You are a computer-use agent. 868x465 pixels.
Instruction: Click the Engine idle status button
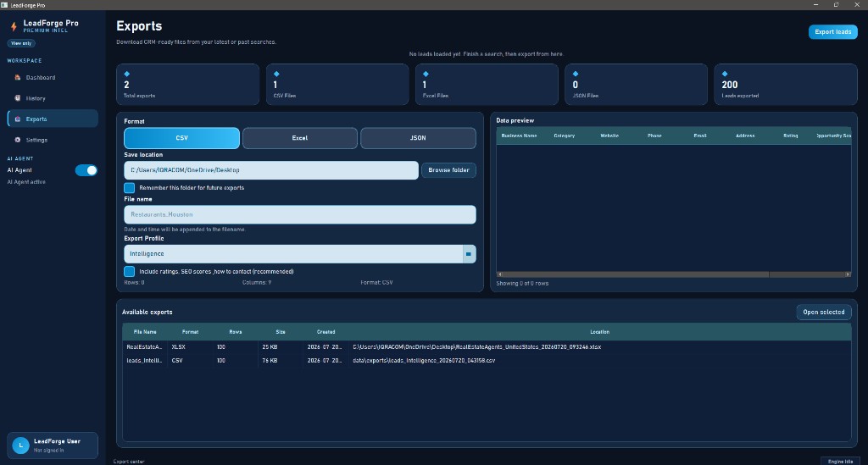point(840,461)
